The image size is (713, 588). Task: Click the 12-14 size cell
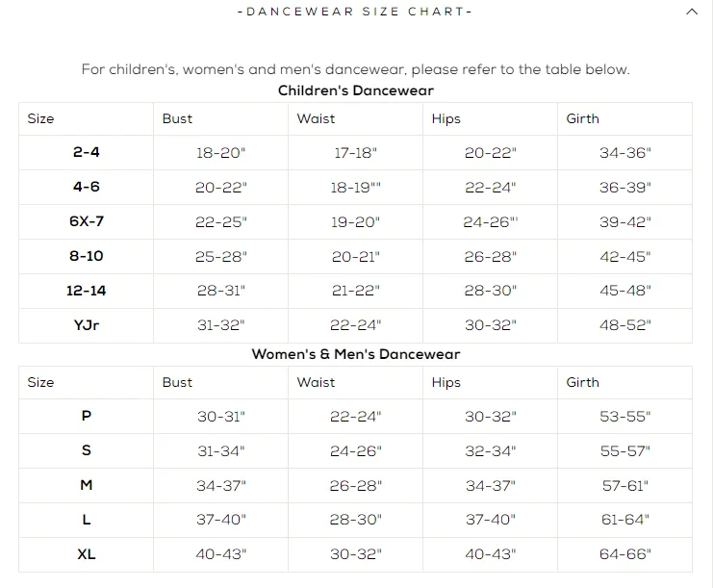(x=86, y=290)
